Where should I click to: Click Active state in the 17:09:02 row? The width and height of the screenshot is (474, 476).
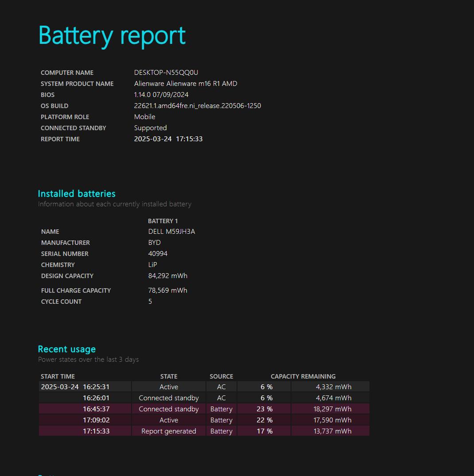point(169,420)
